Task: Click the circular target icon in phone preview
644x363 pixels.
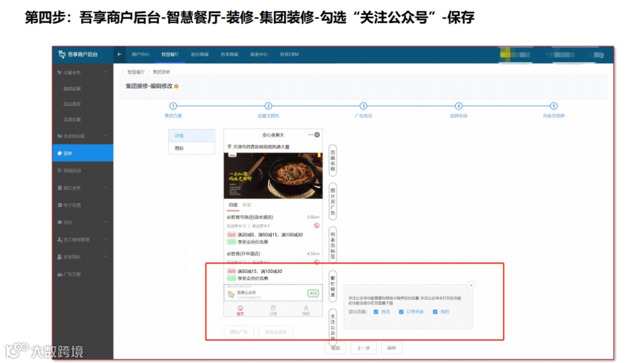Action: point(317,135)
